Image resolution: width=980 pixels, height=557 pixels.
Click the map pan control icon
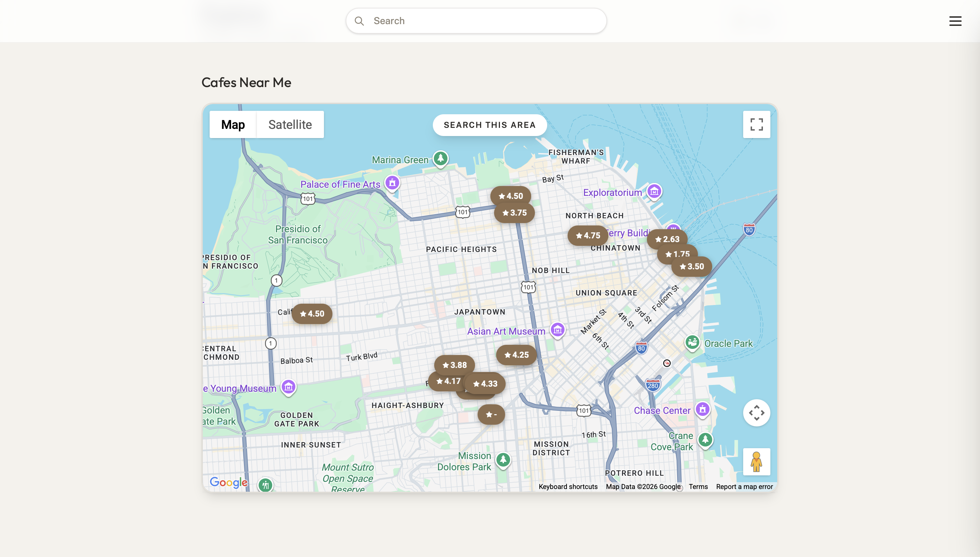[x=756, y=413]
